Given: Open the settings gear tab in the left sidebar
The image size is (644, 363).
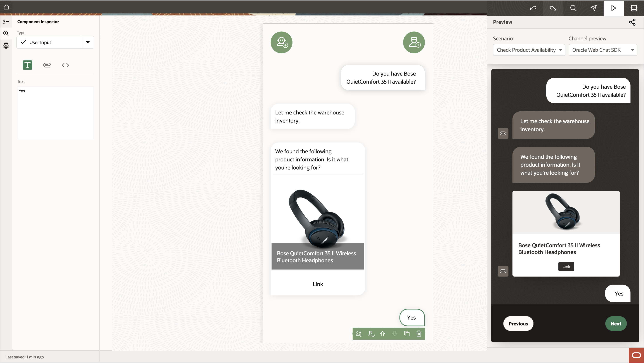Looking at the screenshot, I should pos(6,45).
